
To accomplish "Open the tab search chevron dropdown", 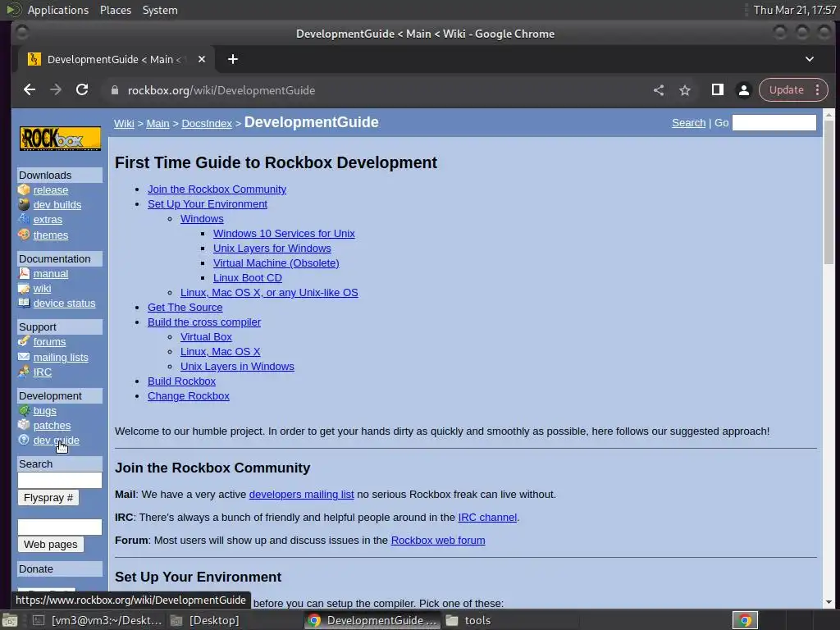I will tap(810, 59).
